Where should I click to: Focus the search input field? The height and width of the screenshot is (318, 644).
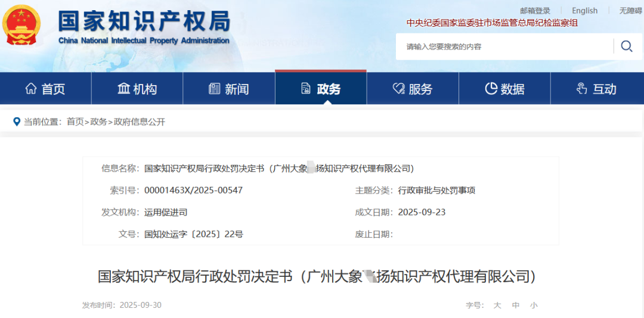504,46
